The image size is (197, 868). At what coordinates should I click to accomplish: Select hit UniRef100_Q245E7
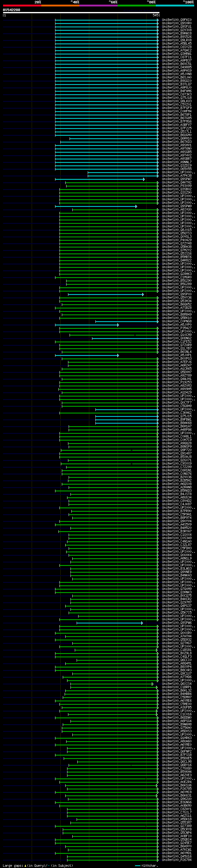tap(176, 843)
